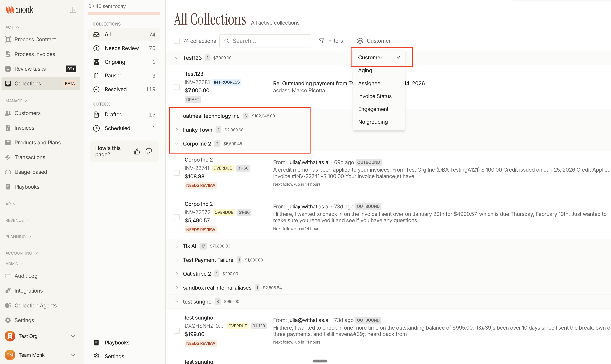The width and height of the screenshot is (611, 364).
Task: Tick checkbox for invoice INV-22681
Action: [177, 87]
